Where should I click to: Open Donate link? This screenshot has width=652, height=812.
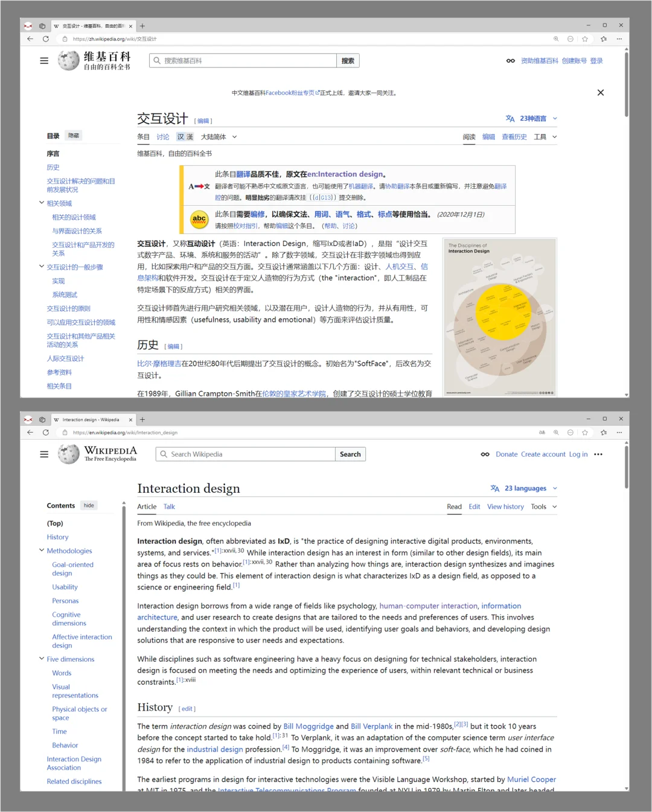[x=507, y=454]
